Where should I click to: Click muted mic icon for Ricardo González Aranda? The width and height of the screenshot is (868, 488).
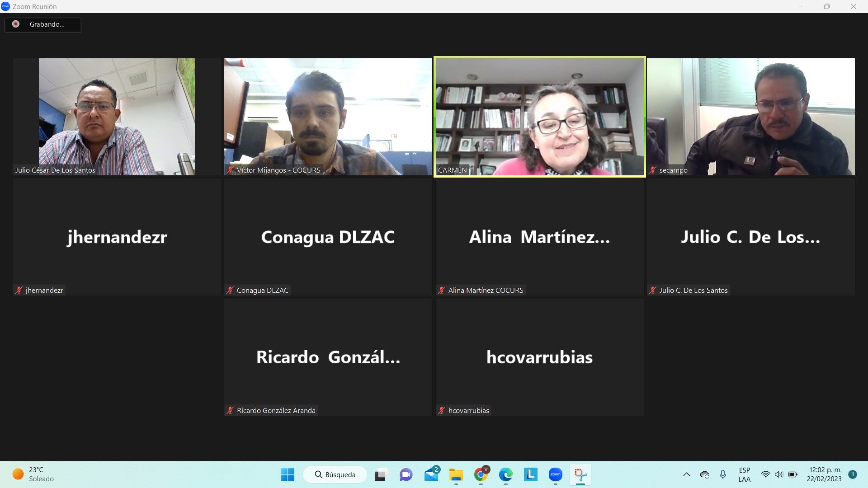(230, 411)
